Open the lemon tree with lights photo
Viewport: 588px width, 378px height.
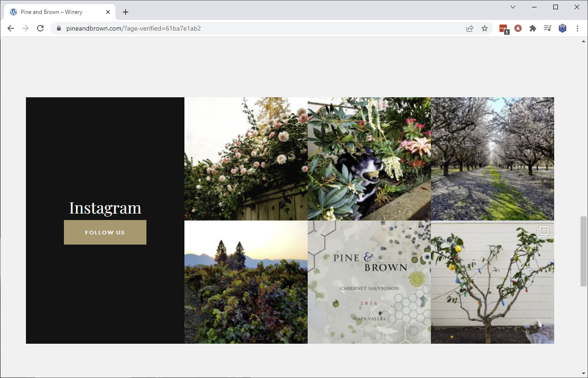(492, 282)
